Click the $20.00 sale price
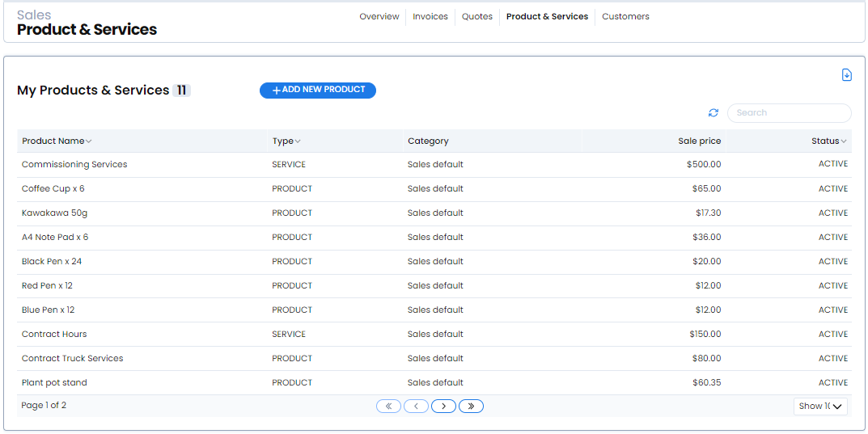868x434 pixels. click(706, 262)
